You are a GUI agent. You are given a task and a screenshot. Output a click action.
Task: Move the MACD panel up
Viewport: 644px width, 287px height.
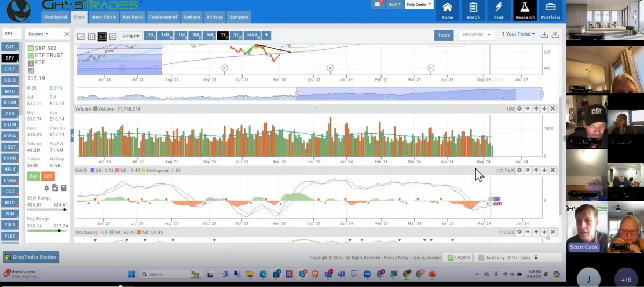[x=536, y=170]
